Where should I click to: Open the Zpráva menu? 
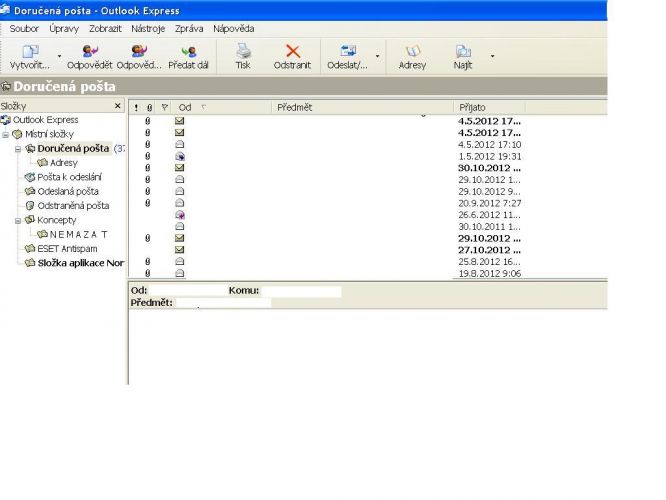(x=189, y=28)
